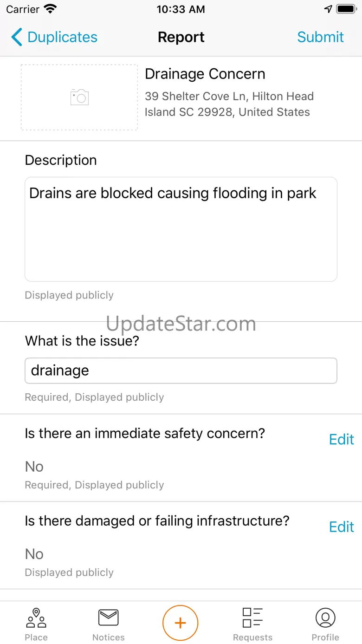Viewport: 362px width, 644px height.
Task: Tap the location arrow status icon
Action: point(328,9)
